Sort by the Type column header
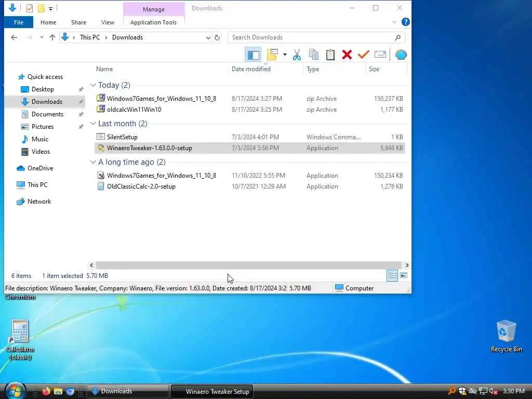 click(313, 69)
